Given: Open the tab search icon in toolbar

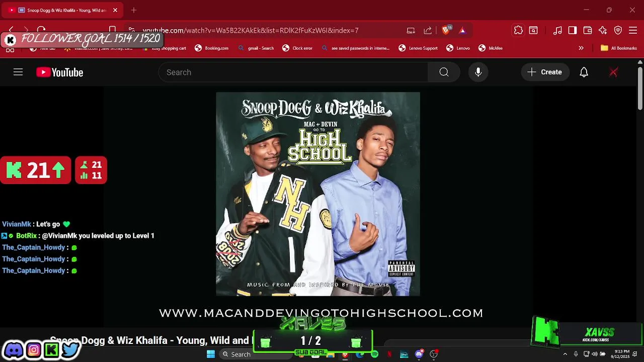Looking at the screenshot, I should coord(533,30).
